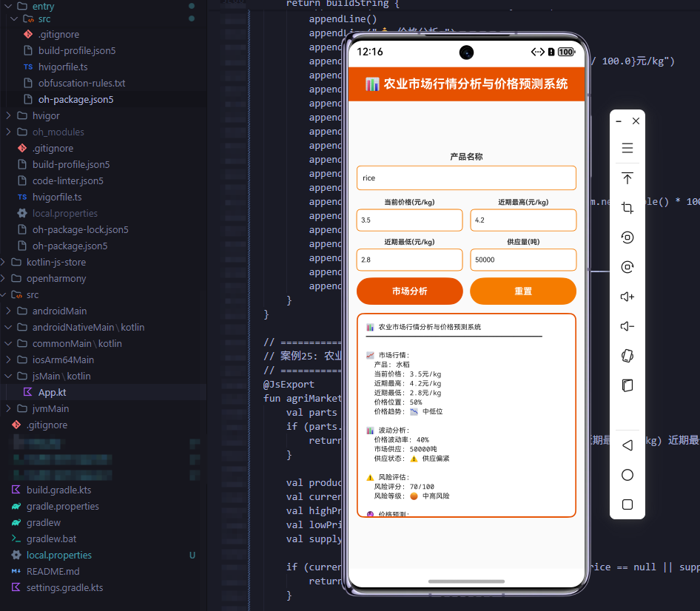Expand the androidMain folder
700x611 pixels.
click(x=8, y=311)
